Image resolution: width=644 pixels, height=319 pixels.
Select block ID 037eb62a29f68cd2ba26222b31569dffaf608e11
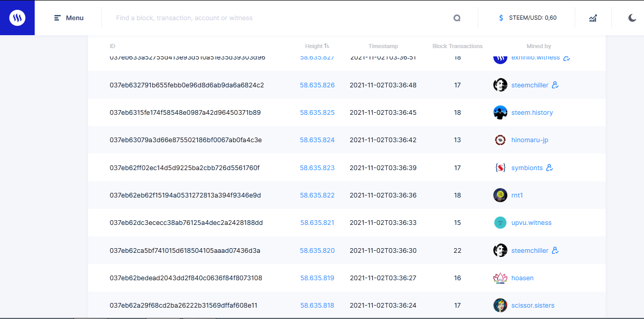(183, 306)
